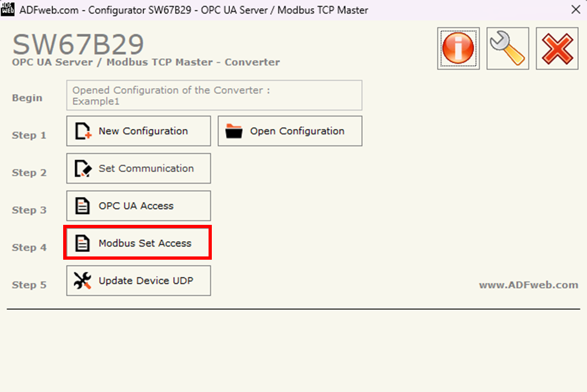Click the red X exit icon
The width and height of the screenshot is (587, 392).
click(x=557, y=47)
